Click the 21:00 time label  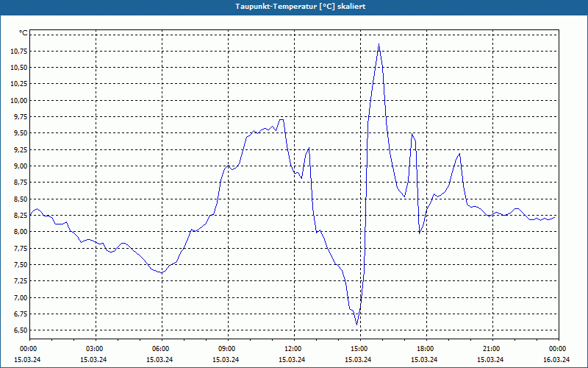pyautogui.click(x=492, y=349)
